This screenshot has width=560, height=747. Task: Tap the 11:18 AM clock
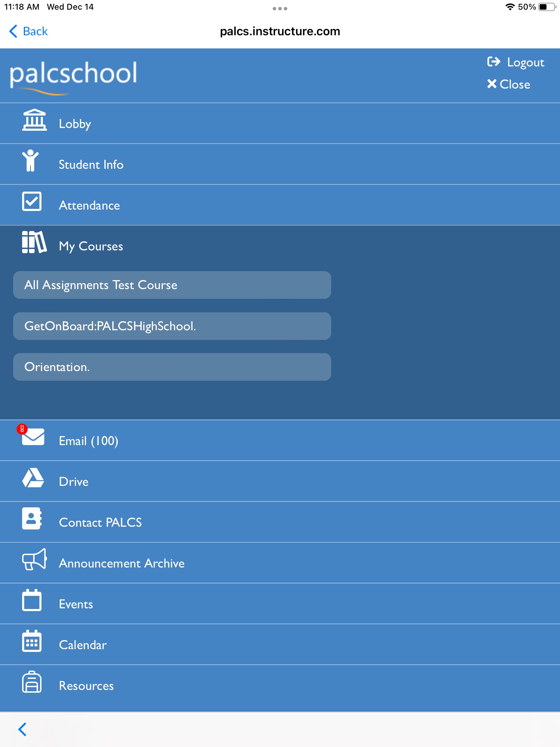click(x=21, y=7)
